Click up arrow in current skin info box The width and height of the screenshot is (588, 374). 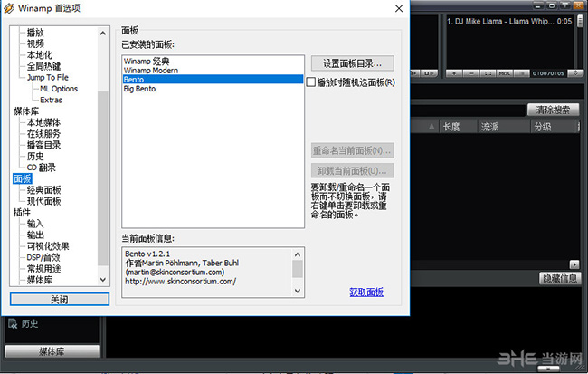(x=298, y=254)
